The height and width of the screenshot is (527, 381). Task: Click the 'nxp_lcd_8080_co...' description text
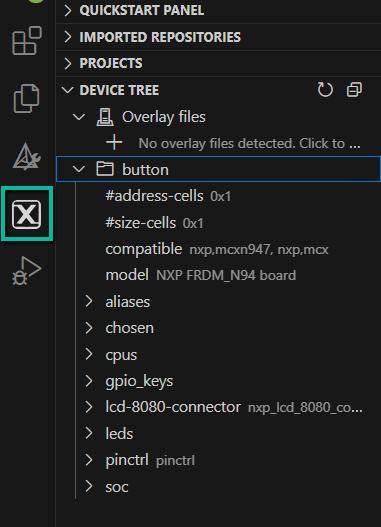[x=305, y=408]
